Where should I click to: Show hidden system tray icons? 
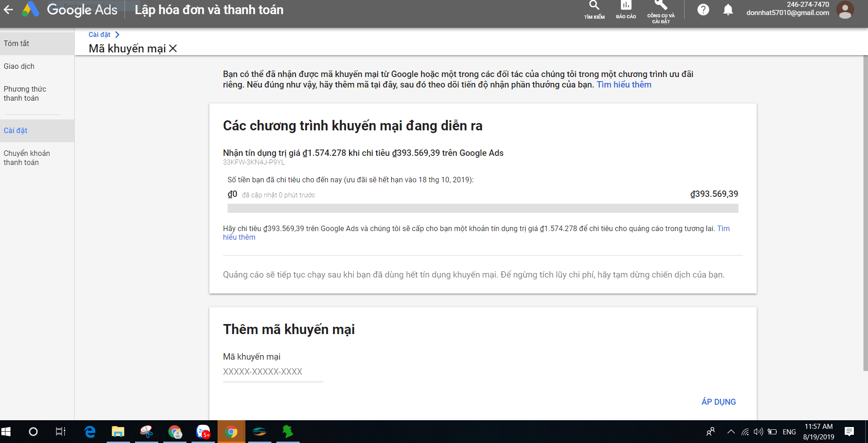pyautogui.click(x=731, y=432)
